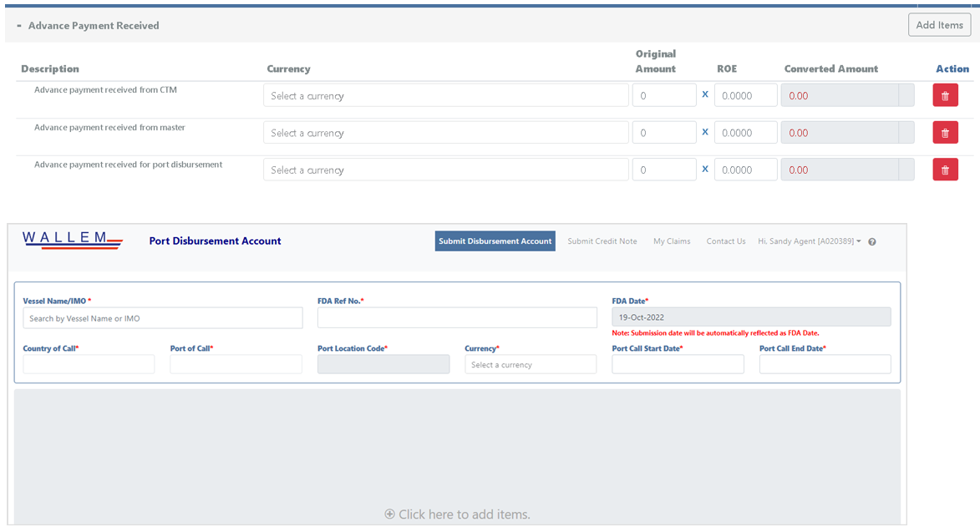Delete the CTM advance payment row
This screenshot has width=980, height=527.
pyautogui.click(x=945, y=96)
